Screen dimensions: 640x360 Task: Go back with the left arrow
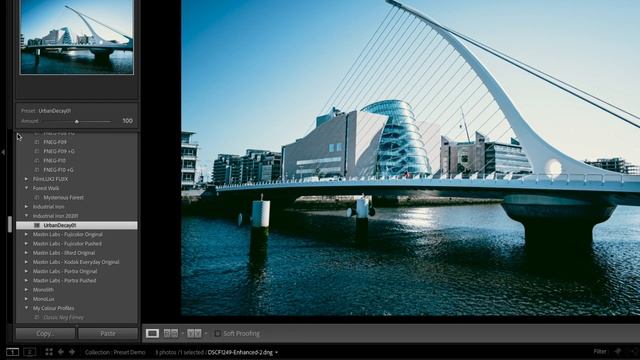[x=61, y=352]
